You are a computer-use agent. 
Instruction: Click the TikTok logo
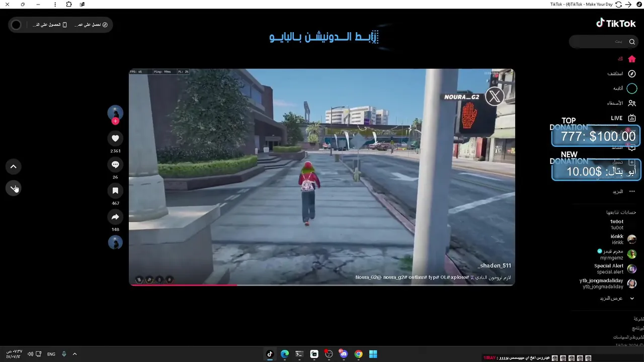point(616,23)
